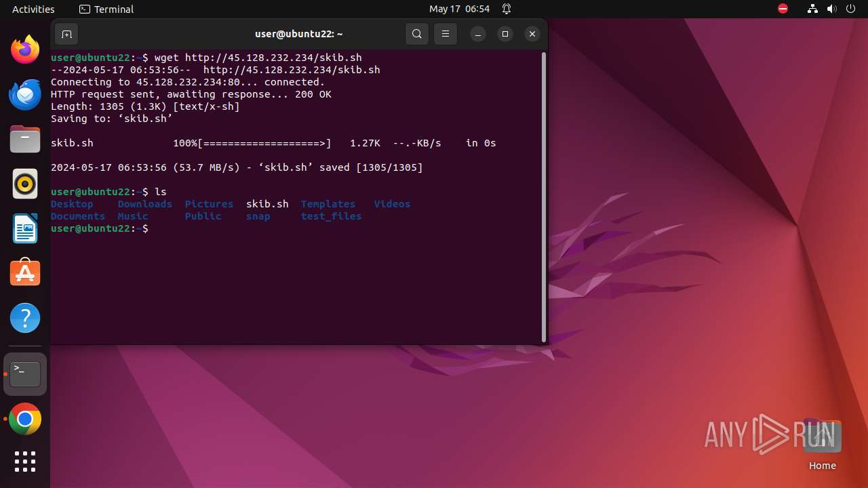Open the network status icon
The width and height of the screenshot is (868, 488).
click(813, 9)
